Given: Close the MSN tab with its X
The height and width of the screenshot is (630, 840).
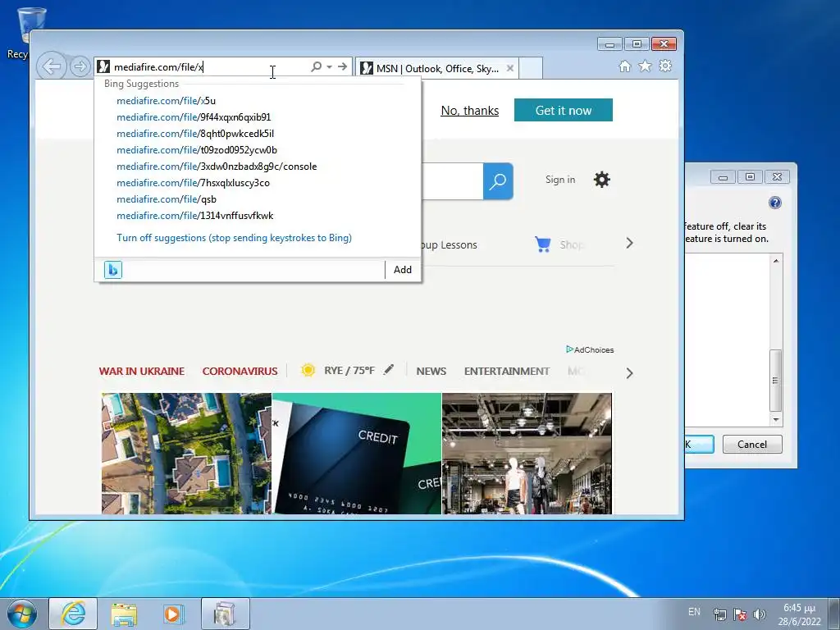Looking at the screenshot, I should pyautogui.click(x=510, y=68).
